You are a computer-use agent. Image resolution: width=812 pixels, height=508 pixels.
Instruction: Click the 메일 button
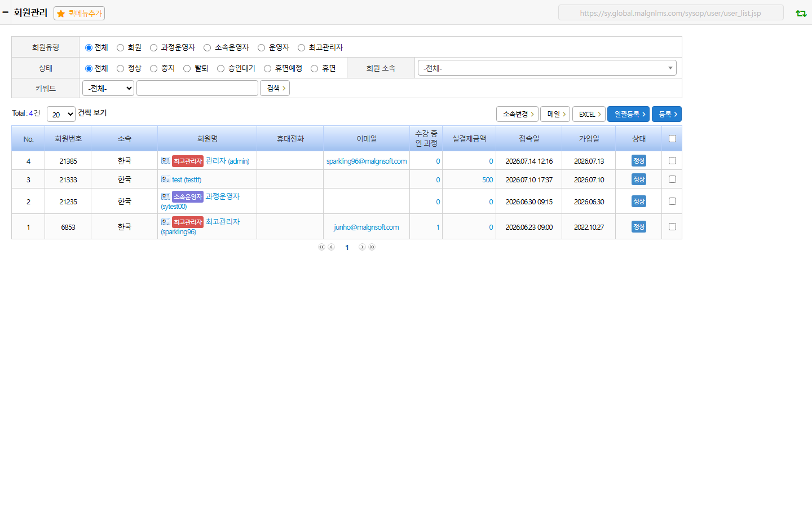(555, 114)
